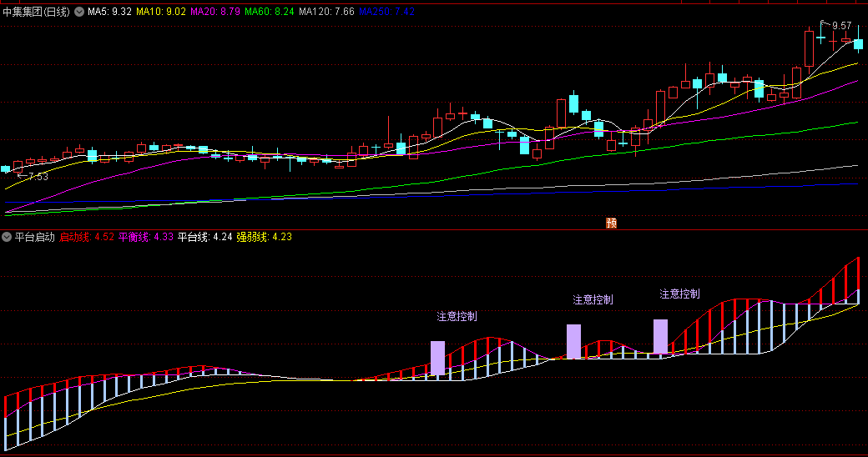The image size is (868, 457).
Task: Click the 7.53 low price marker
Action: [x=38, y=177]
